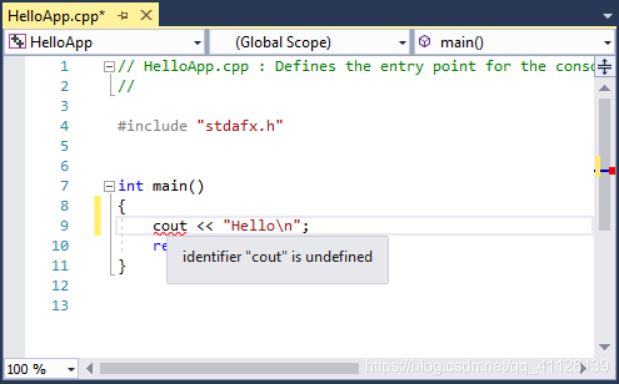
Task: Click the main() cube icon
Action: coord(424,41)
